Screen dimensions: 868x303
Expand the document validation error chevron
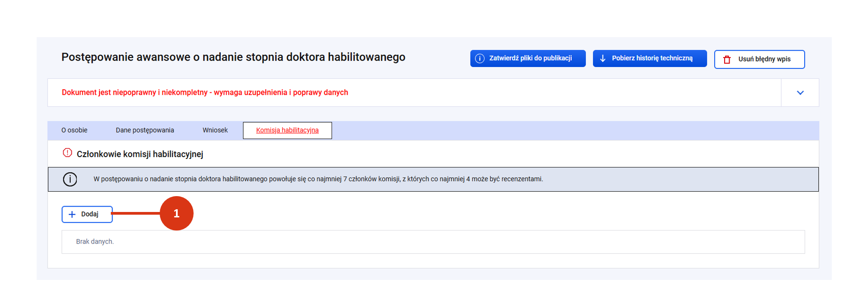pyautogui.click(x=800, y=93)
